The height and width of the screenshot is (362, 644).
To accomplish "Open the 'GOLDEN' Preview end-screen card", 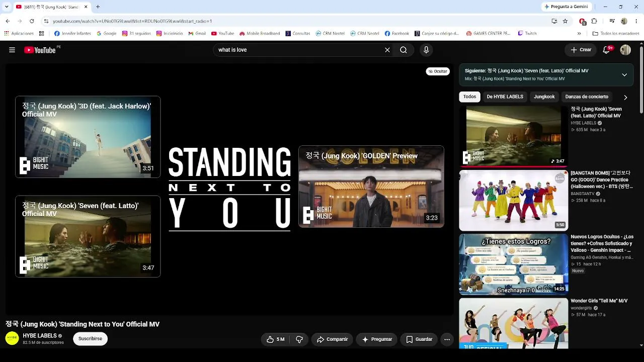I will [371, 187].
